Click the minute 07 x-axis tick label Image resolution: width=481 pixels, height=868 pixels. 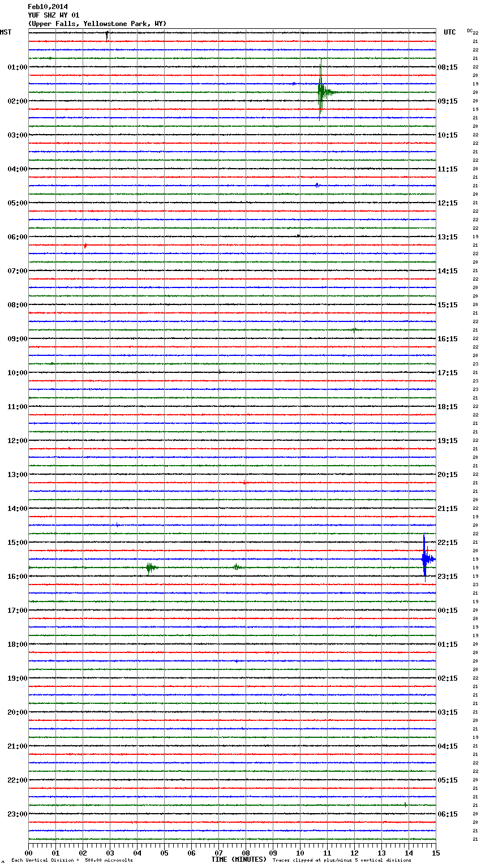coord(219,853)
